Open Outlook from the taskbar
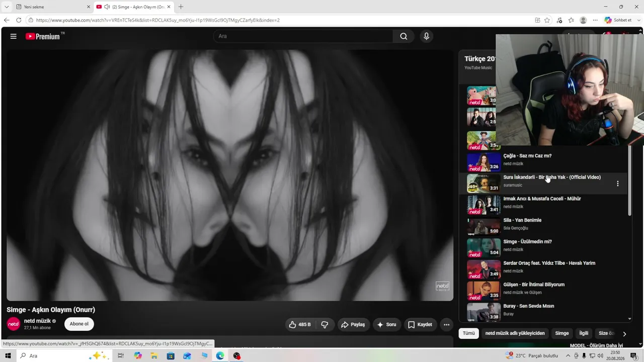Screen dimensions: 644x362 click(x=187, y=356)
